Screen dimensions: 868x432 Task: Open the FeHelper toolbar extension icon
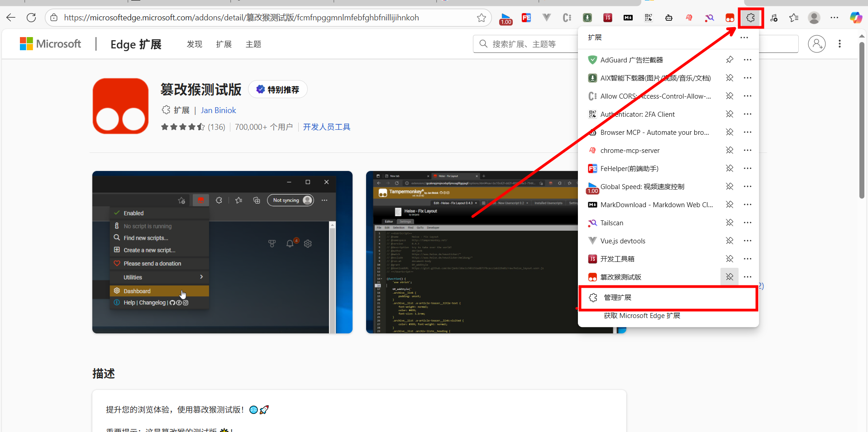[526, 18]
